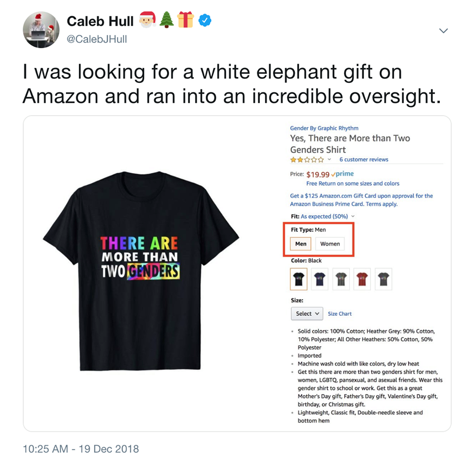Click the Christmas tree emoji
476x464 pixels.
tap(167, 20)
